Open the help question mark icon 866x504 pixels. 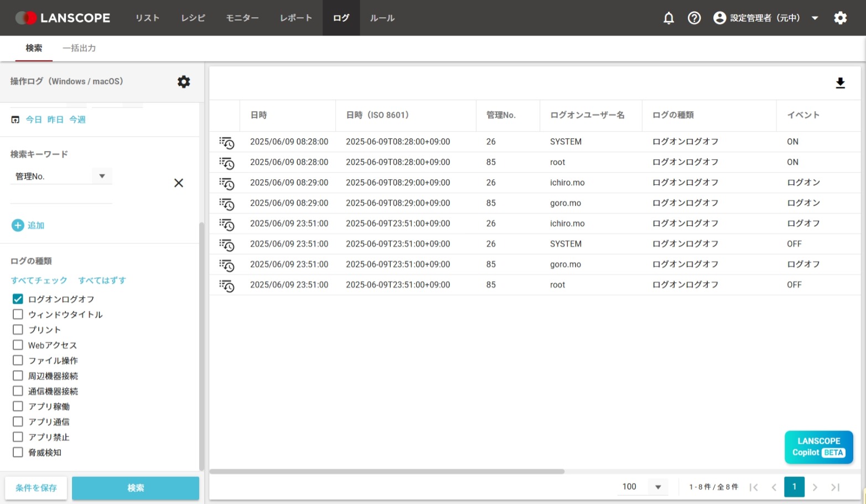point(694,18)
